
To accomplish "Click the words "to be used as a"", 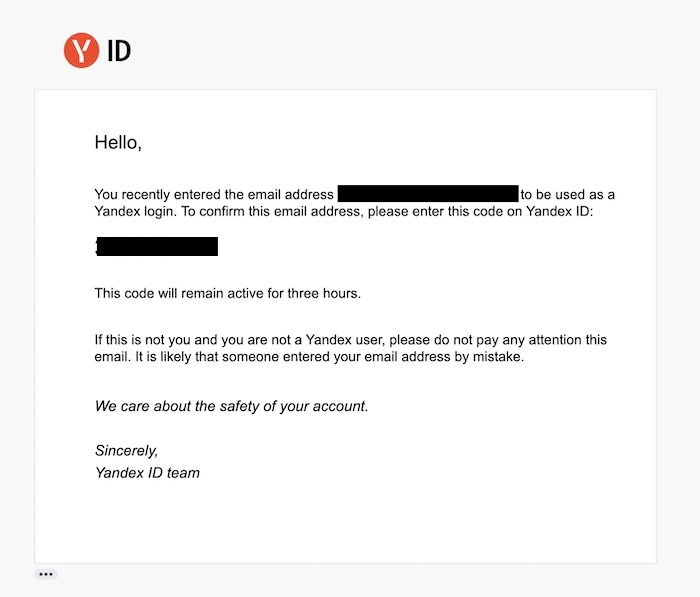I will pos(567,194).
